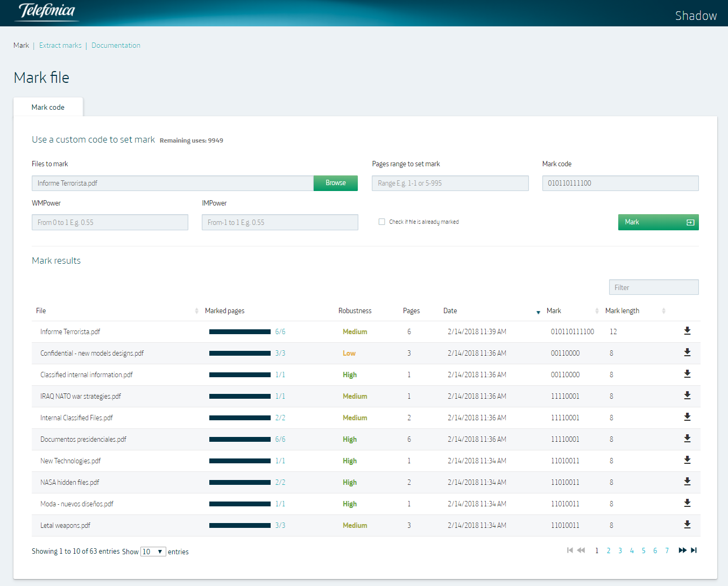728x586 pixels.
Task: Select the Mark code tab
Action: (x=48, y=107)
